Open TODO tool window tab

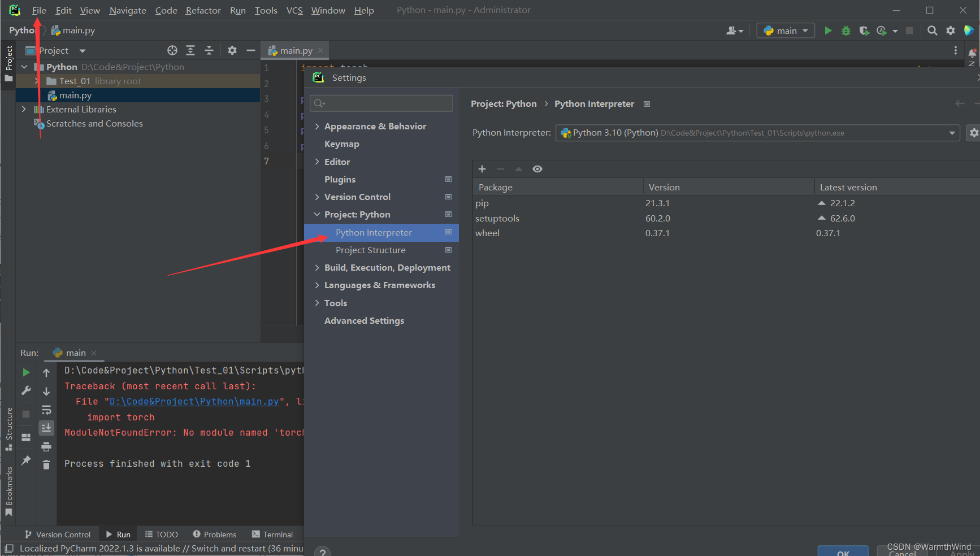click(161, 535)
